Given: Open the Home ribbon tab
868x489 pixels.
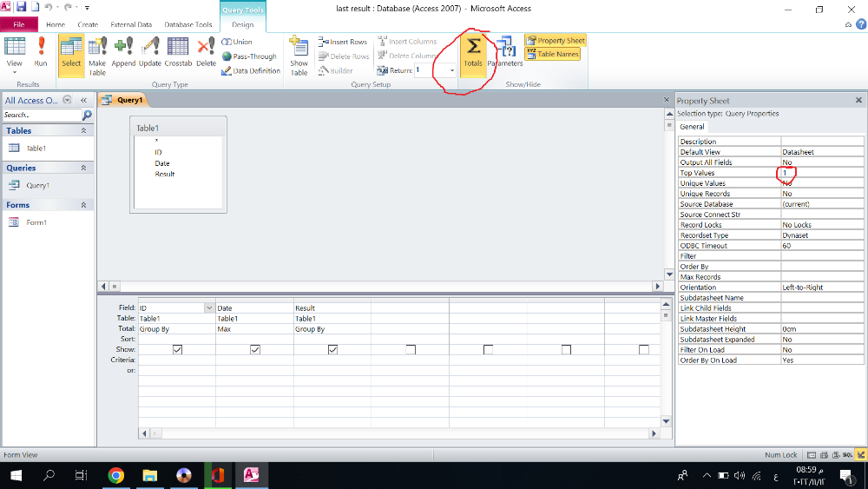Looking at the screenshot, I should pyautogui.click(x=56, y=24).
